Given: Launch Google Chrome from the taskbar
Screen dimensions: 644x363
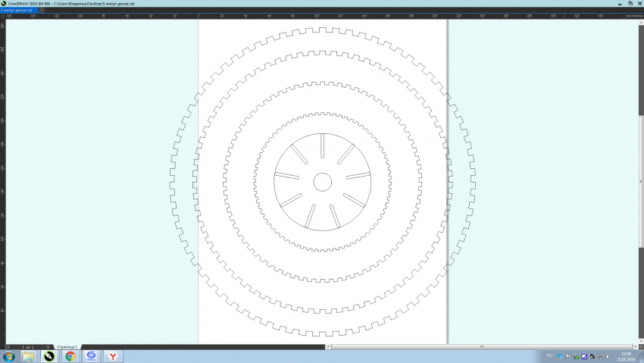Looking at the screenshot, I should (x=70, y=355).
